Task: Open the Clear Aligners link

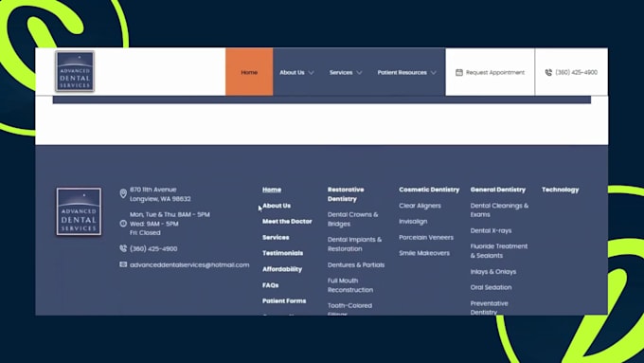Action: point(420,206)
